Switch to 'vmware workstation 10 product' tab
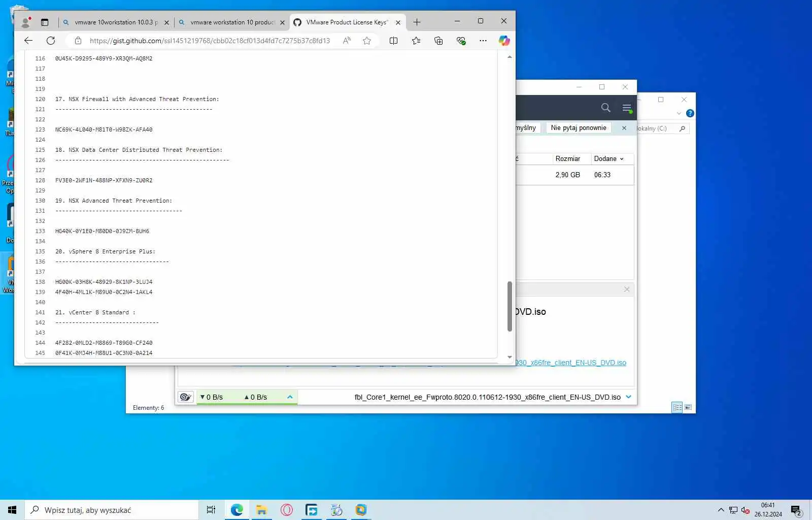812x520 pixels. (232, 22)
